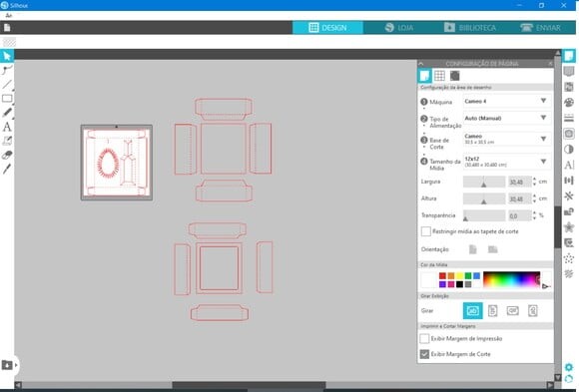
Task: Click the Largura value input field
Action: pos(519,182)
